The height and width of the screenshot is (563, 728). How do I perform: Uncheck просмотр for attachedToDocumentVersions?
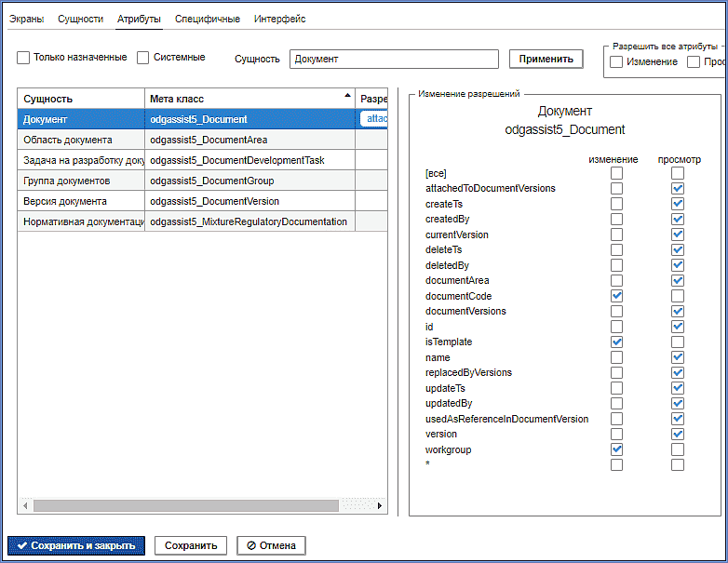(x=678, y=188)
